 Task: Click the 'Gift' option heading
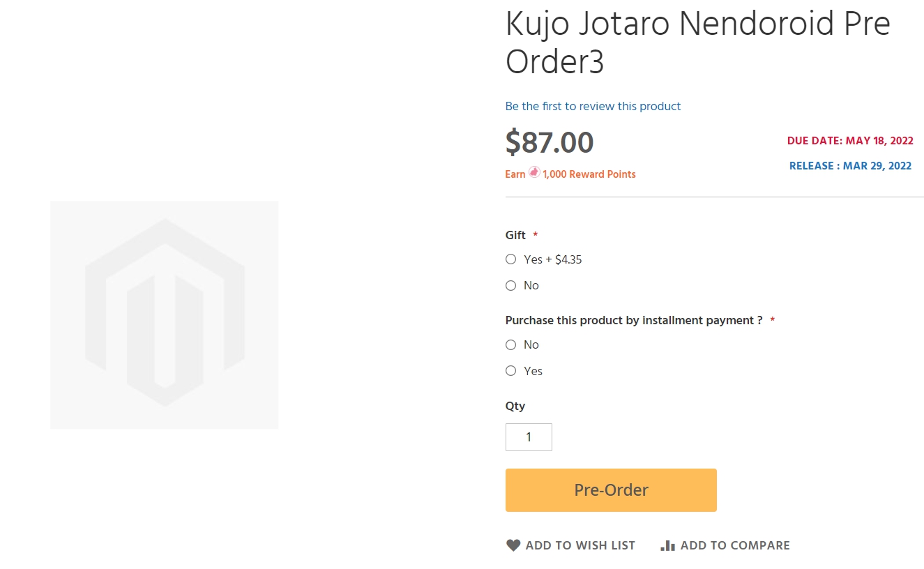coord(515,235)
